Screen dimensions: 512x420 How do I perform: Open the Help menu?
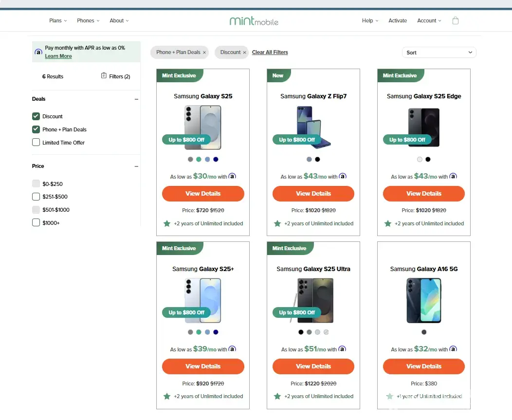click(370, 20)
